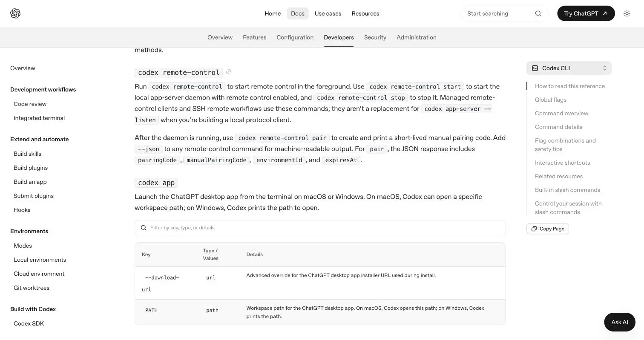Screen dimensions: 644x340
Task: Switch to the Administration tab
Action: [417, 37]
